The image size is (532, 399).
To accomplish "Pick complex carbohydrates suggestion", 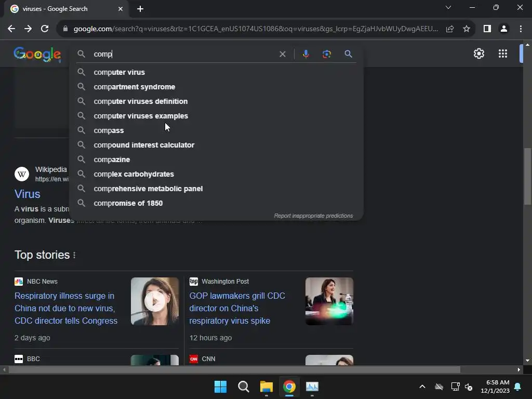I will coord(216,174).
